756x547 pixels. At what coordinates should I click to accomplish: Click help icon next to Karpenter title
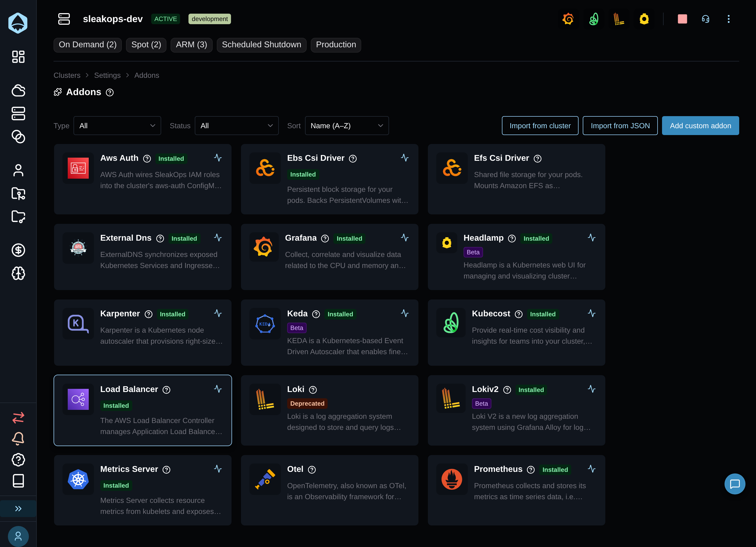(149, 314)
